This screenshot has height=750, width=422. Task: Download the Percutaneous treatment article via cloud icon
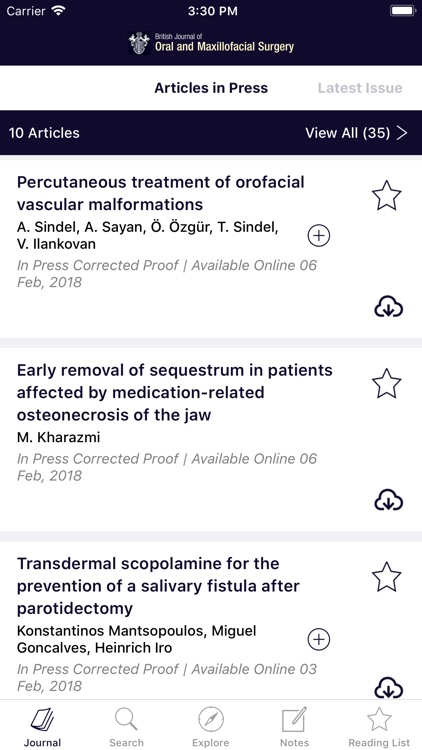(x=388, y=308)
